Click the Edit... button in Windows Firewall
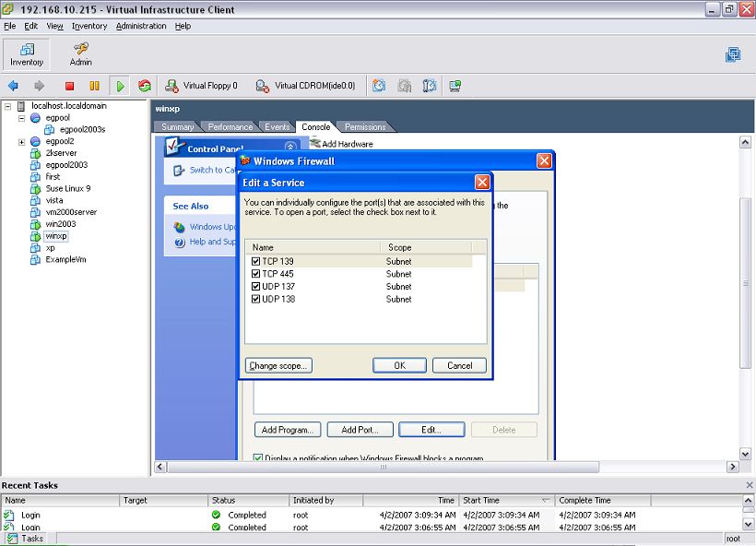The width and height of the screenshot is (756, 546). 431,430
